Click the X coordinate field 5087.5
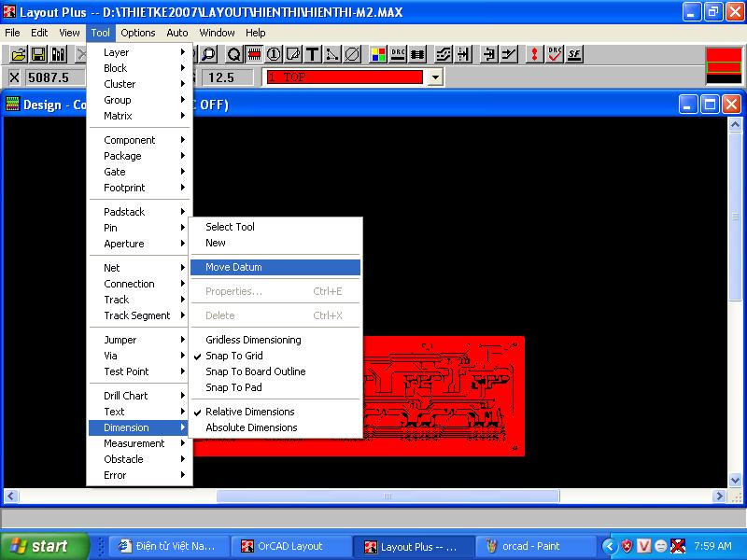Screen dimensions: 747x560 point(55,77)
